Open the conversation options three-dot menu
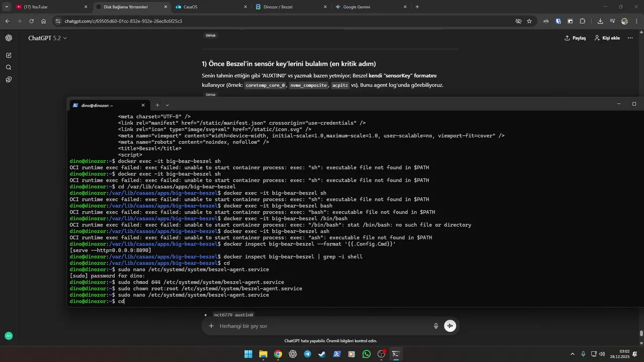Viewport: 644px width, 362px height. point(630,38)
